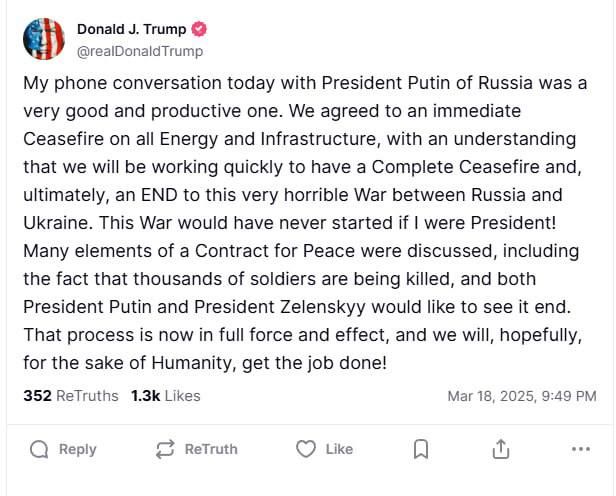The image size is (616, 496).
Task: Click the red verified badge checkmark
Action: [199, 30]
